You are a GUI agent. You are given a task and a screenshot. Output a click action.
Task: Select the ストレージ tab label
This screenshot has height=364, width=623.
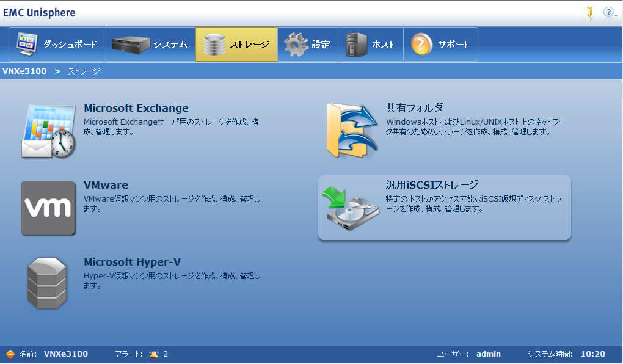(x=250, y=45)
